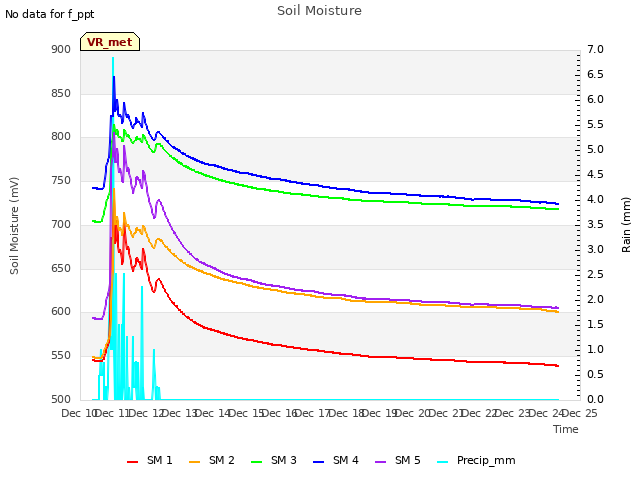Toggle SM 2 series in legend
This screenshot has height=480, width=640.
(212, 460)
